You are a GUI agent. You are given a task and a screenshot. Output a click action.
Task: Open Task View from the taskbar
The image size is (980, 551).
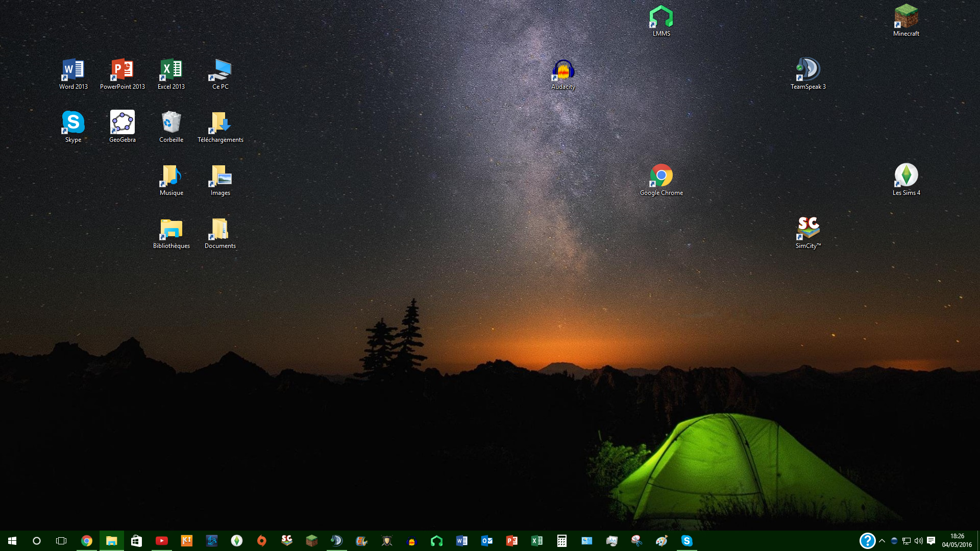pyautogui.click(x=61, y=541)
